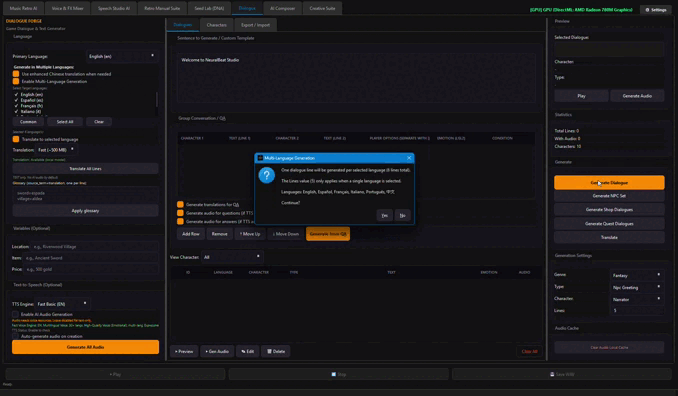Open the Voice & FX Mixer tab
Screen dimensions: 678x396
(67, 8)
